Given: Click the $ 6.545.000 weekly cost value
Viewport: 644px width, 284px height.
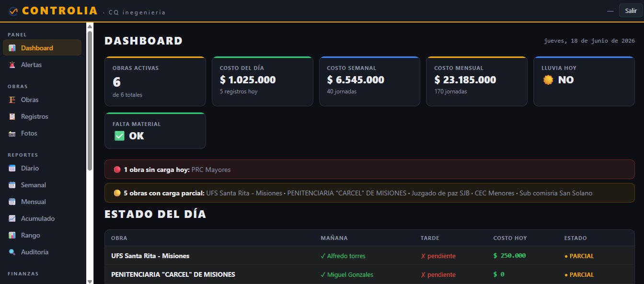Looking at the screenshot, I should pyautogui.click(x=356, y=80).
